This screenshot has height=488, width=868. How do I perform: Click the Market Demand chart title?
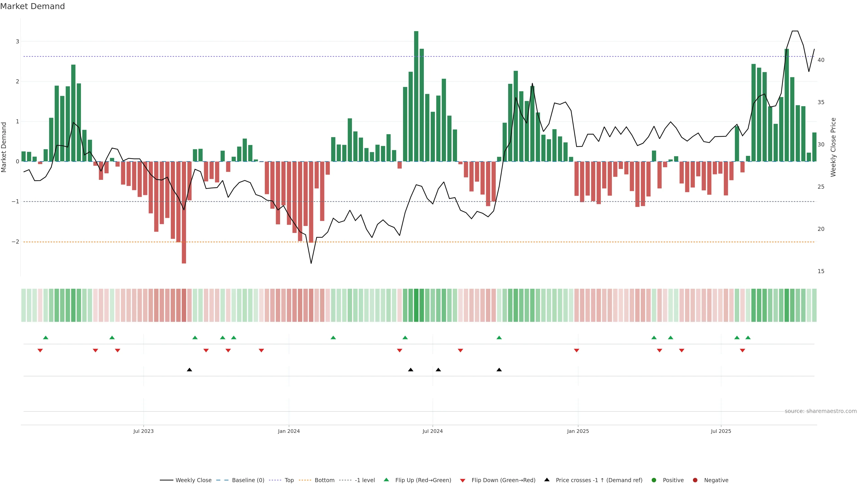pyautogui.click(x=32, y=6)
